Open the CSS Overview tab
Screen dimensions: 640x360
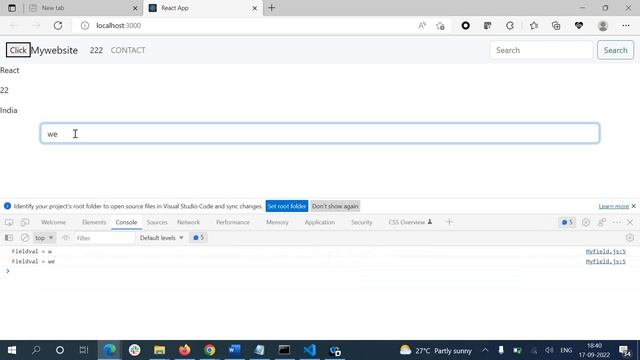[410, 222]
